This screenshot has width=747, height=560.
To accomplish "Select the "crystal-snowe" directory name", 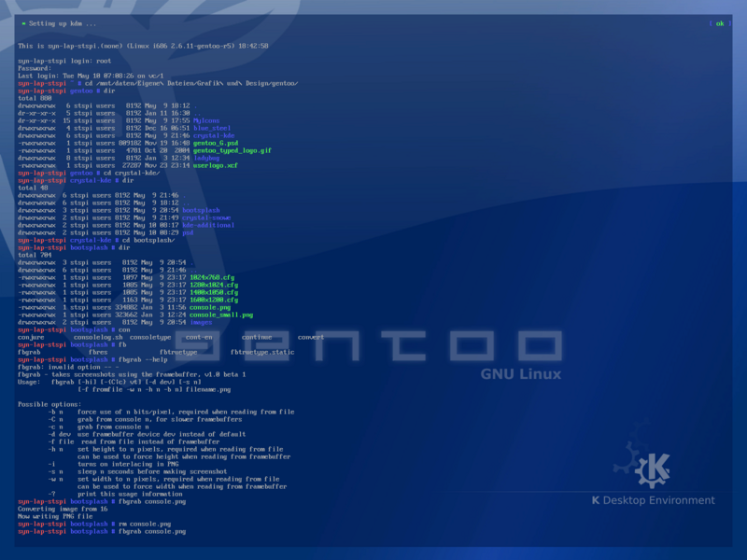I will 206,217.
